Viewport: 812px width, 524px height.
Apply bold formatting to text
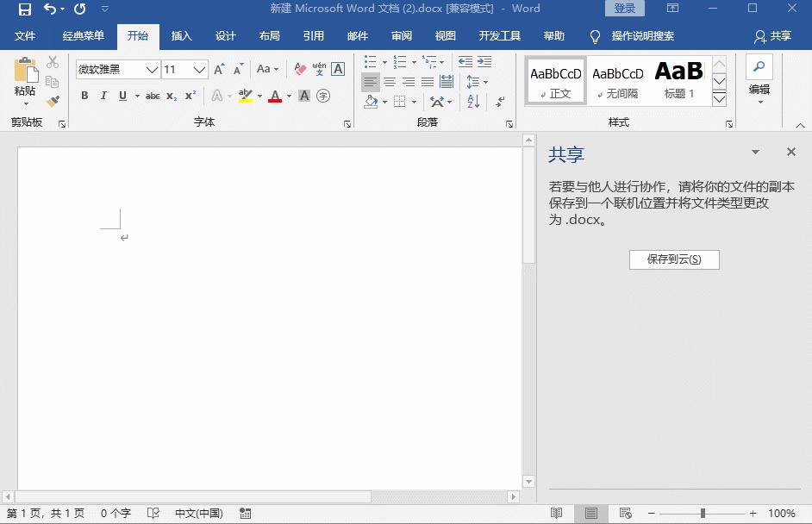tap(84, 96)
